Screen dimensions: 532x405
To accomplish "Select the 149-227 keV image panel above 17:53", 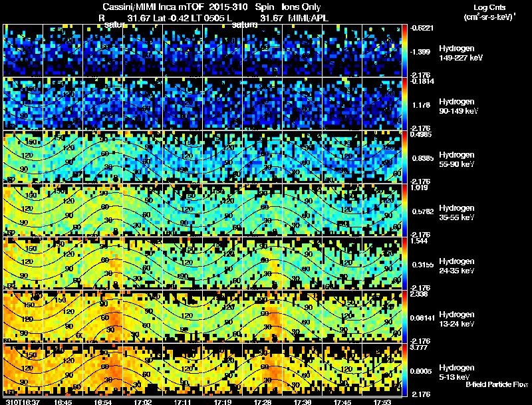I will (382, 50).
